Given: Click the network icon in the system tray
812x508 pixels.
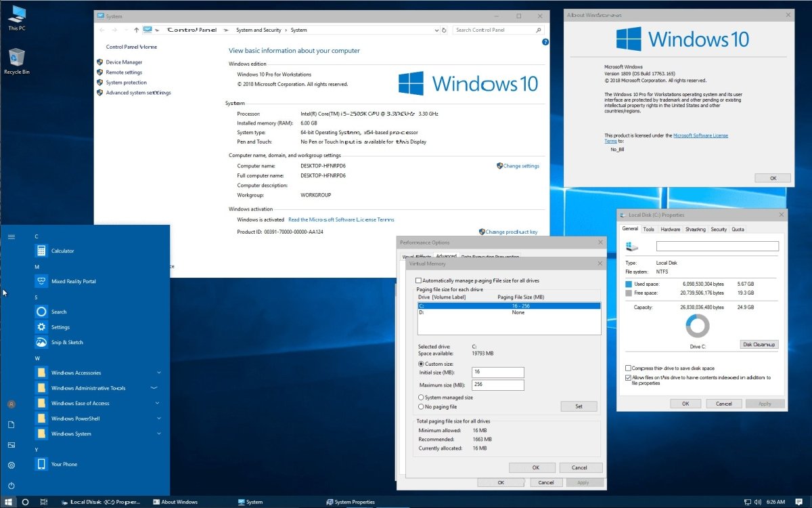Looking at the screenshot, I should click(x=748, y=502).
